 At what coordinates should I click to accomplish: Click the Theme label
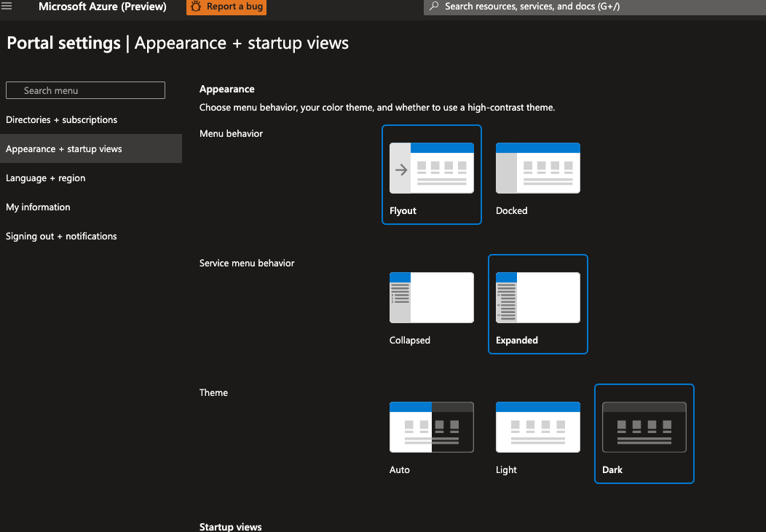(x=213, y=393)
